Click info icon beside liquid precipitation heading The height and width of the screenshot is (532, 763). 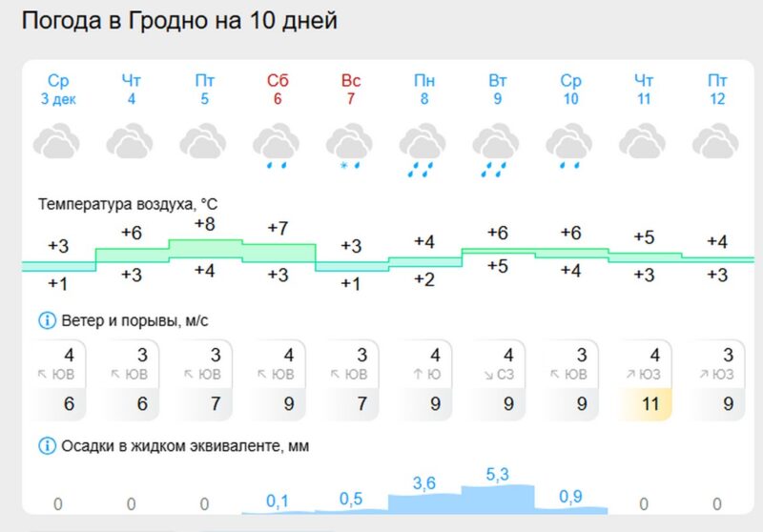tap(46, 445)
